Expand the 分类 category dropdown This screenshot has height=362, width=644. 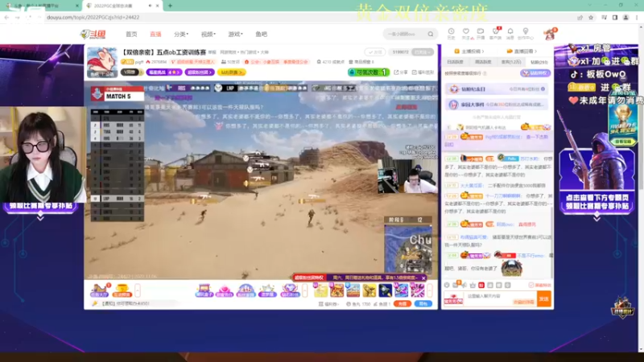180,35
